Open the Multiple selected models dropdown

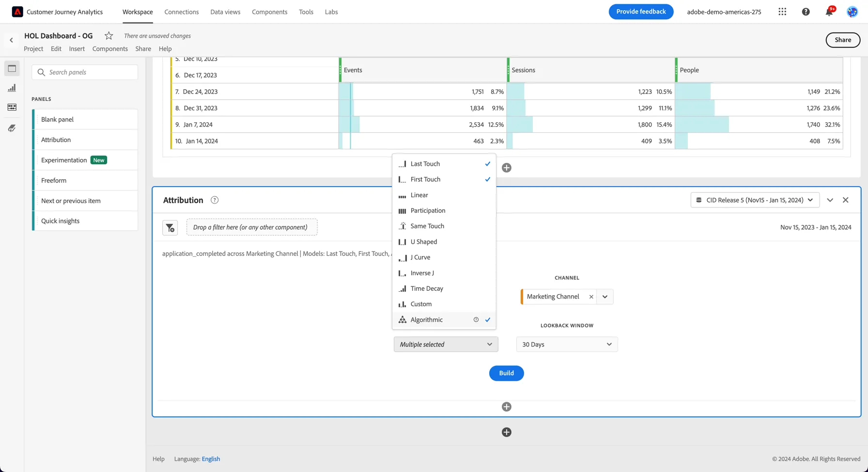(446, 345)
